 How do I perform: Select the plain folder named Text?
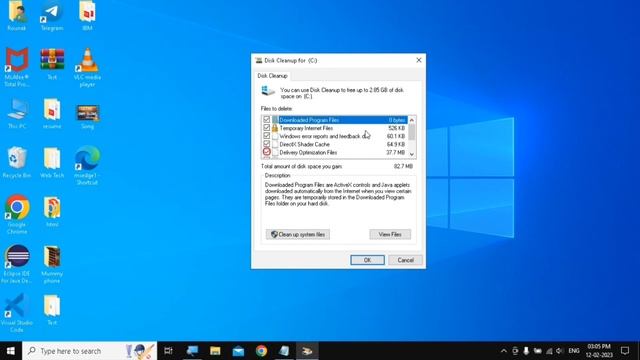[52, 309]
